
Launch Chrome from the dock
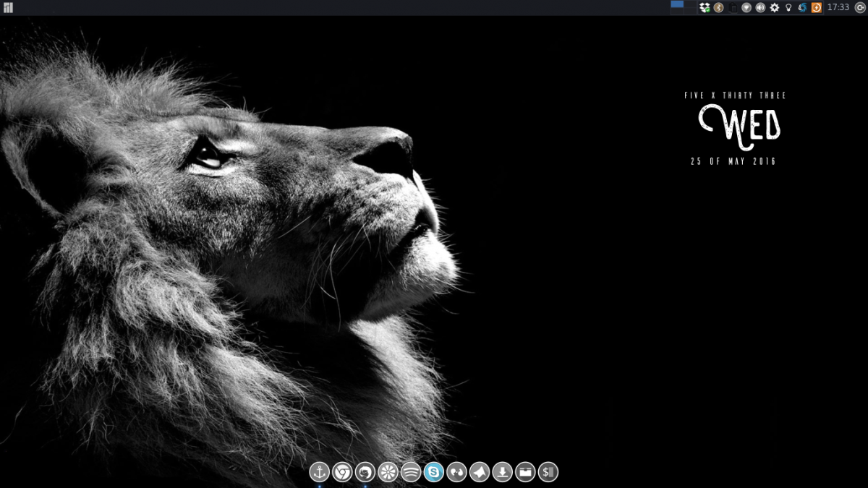342,473
